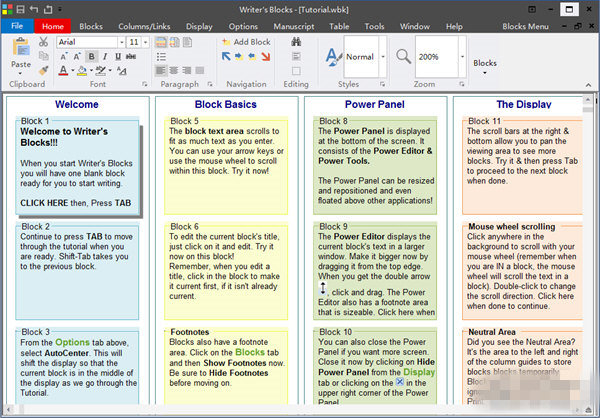Open the Manuscript ribbon tab
The width and height of the screenshot is (600, 418).
coord(294,26)
